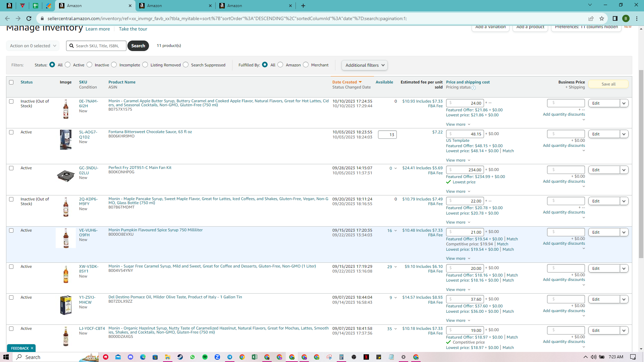
Task: Sort by the Status column header
Action: pos(26,82)
